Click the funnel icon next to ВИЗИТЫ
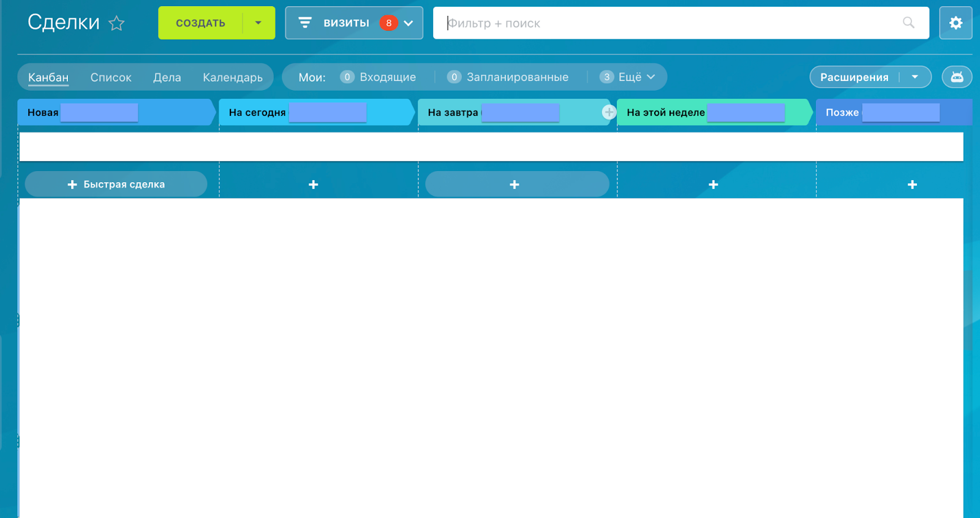This screenshot has width=980, height=518. (x=305, y=23)
